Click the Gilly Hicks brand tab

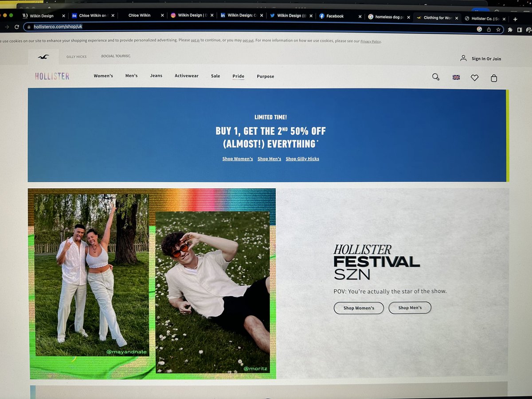pyautogui.click(x=76, y=57)
